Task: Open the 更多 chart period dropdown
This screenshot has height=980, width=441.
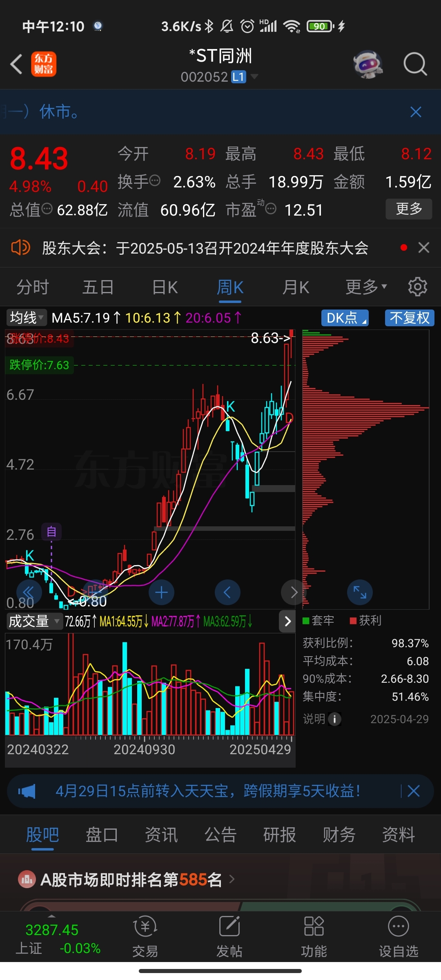Action: click(x=366, y=287)
